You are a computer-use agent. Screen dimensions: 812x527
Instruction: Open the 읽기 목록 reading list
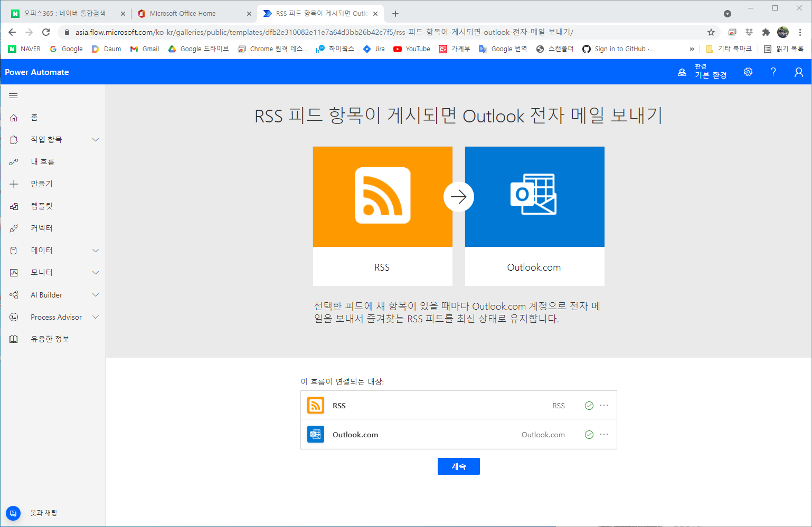pos(783,49)
